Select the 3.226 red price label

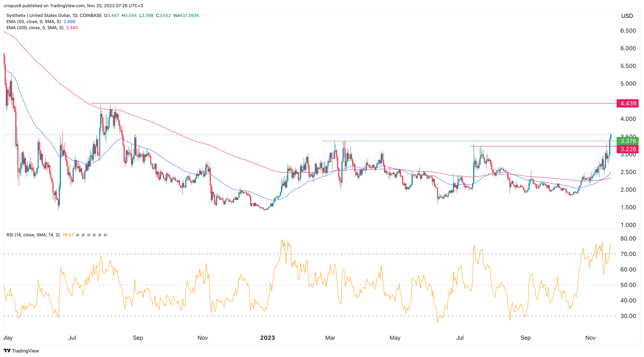pyautogui.click(x=627, y=149)
